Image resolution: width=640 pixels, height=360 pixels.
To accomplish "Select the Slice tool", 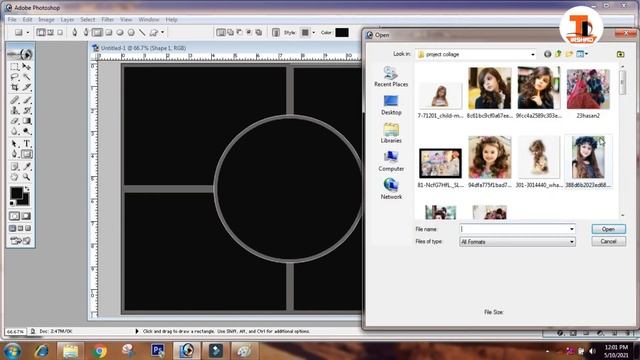I will [x=27, y=87].
